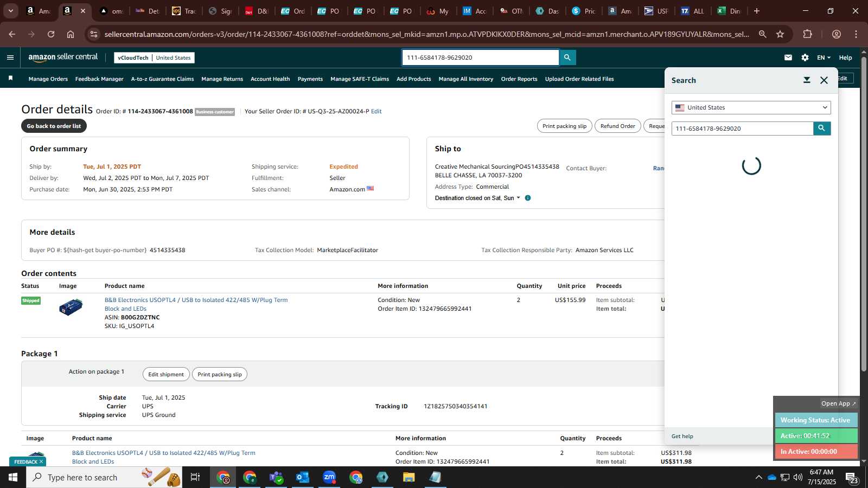The image size is (868, 488).
Task: Click the browser zoom magnifier icon
Action: pyautogui.click(x=762, y=34)
